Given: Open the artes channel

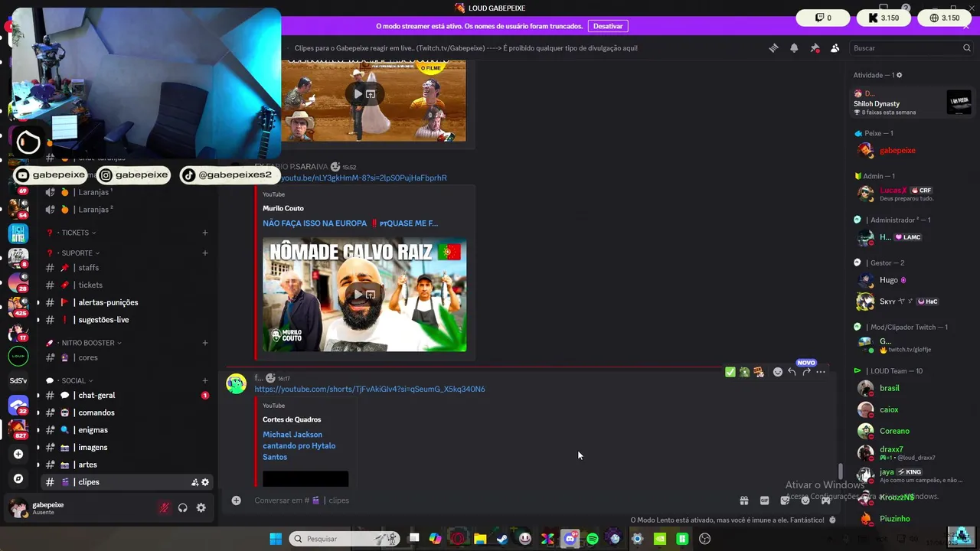Looking at the screenshot, I should [126, 465].
